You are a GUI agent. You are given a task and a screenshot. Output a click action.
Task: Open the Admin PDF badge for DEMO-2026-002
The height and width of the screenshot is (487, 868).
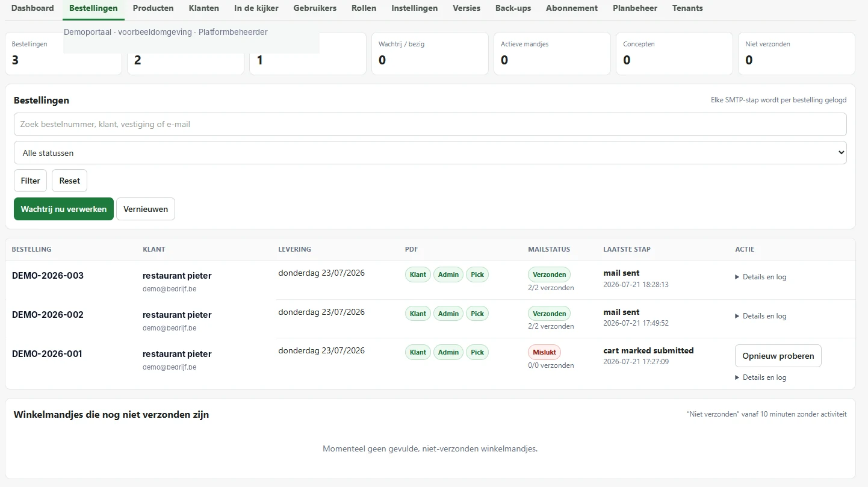[x=448, y=314]
